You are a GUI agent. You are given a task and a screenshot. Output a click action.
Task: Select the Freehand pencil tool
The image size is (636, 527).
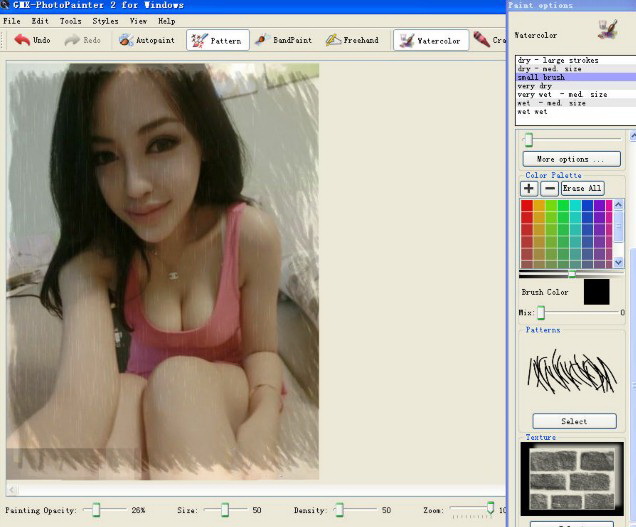[352, 40]
